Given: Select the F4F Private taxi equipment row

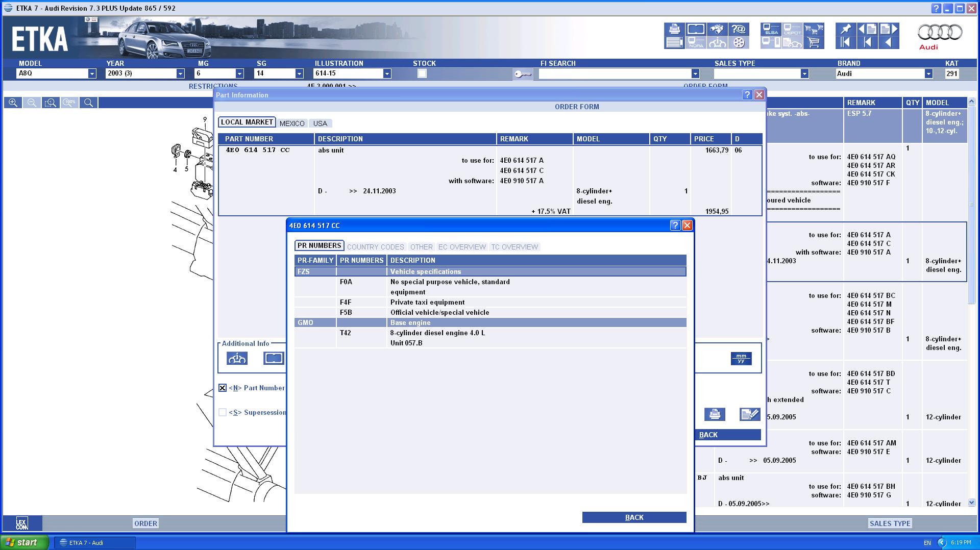Looking at the screenshot, I should click(491, 302).
